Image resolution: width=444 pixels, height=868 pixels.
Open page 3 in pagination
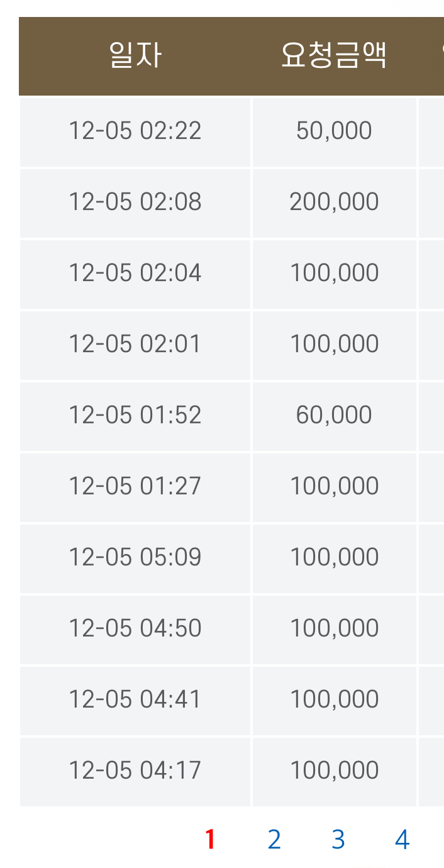338,840
